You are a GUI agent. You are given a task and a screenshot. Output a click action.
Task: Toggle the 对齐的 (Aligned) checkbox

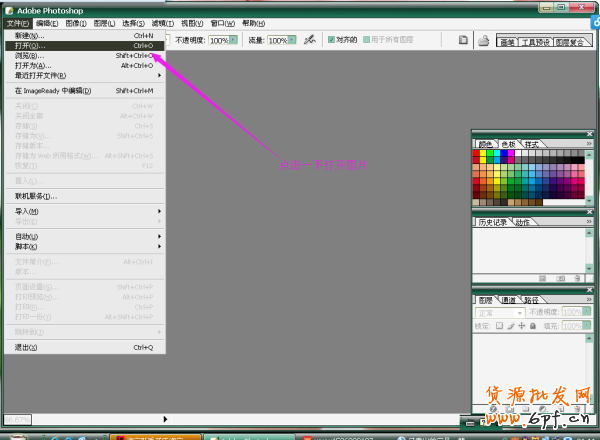[x=329, y=40]
